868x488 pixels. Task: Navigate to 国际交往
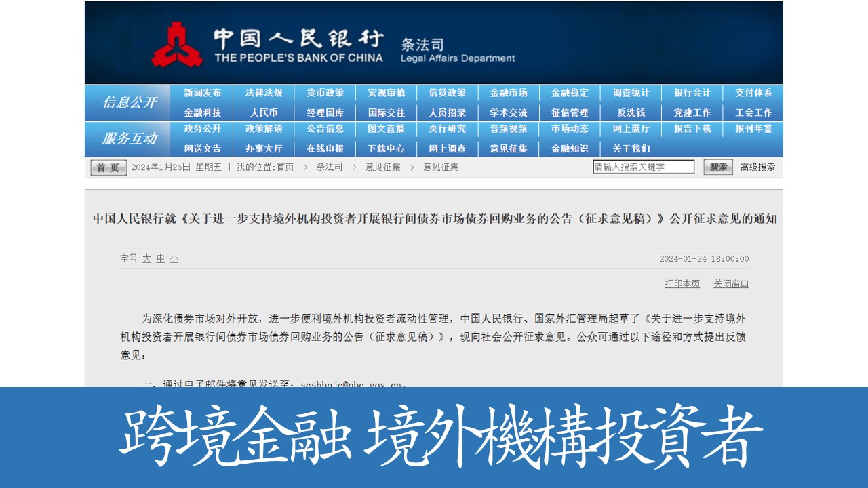coord(387,113)
